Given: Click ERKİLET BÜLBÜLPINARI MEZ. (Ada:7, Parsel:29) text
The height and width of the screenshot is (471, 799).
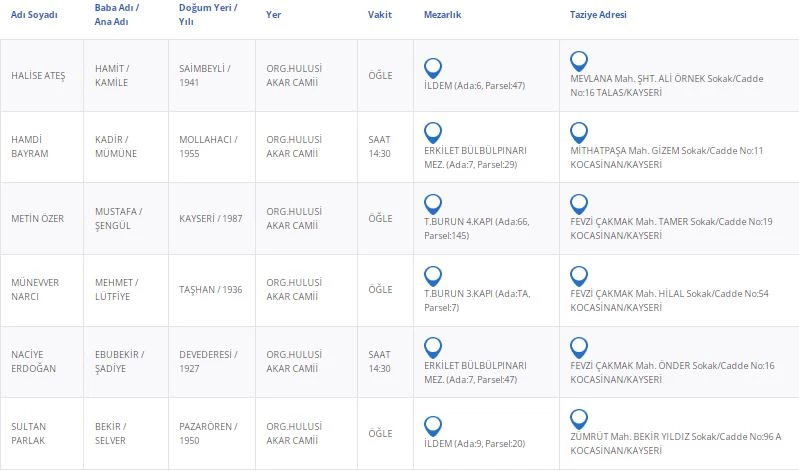Looking at the screenshot, I should point(476,156).
